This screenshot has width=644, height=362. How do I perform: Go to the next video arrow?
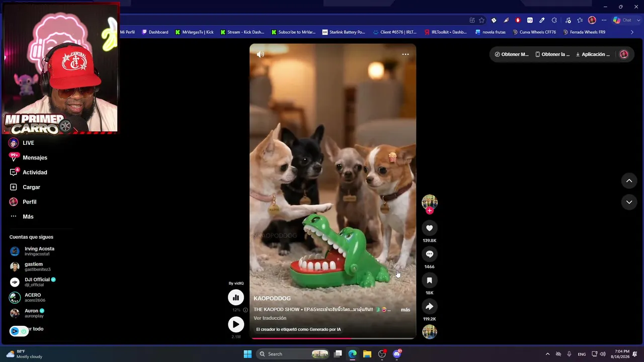[x=629, y=202]
